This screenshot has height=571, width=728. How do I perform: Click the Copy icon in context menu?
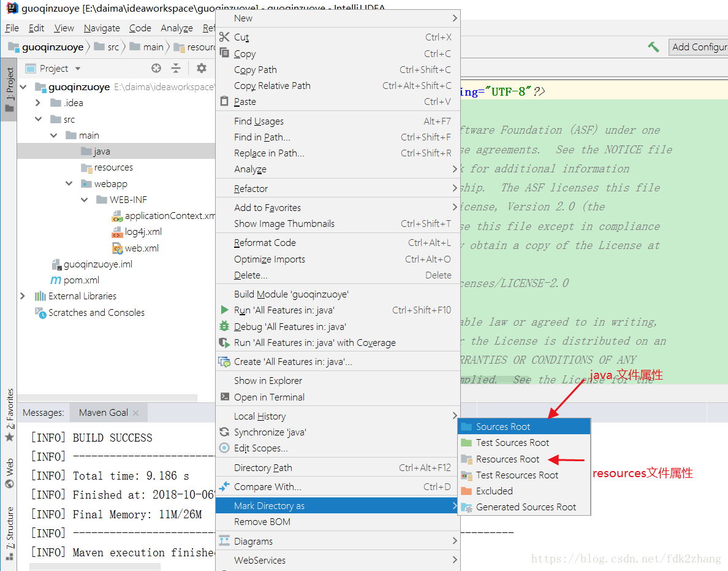[224, 53]
